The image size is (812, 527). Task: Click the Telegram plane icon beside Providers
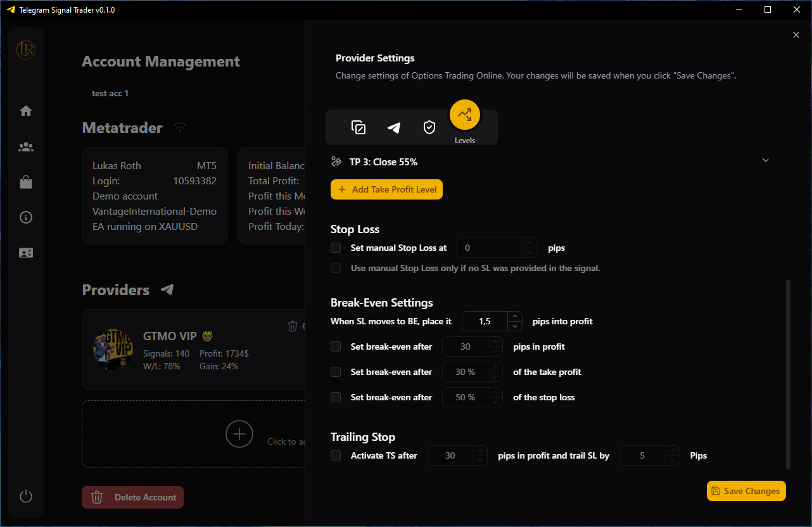167,289
